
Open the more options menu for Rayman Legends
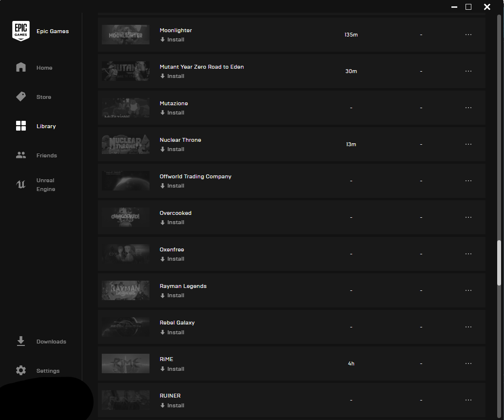coord(468,290)
